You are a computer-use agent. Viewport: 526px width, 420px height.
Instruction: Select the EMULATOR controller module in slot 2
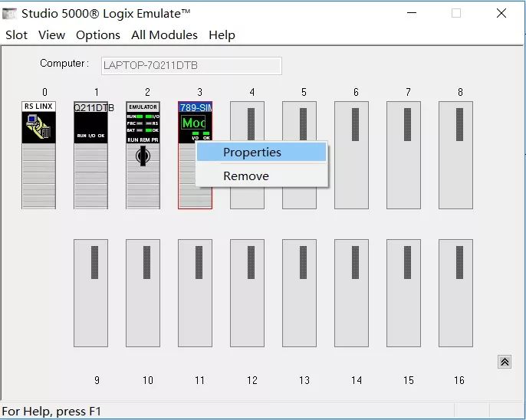tap(143, 155)
